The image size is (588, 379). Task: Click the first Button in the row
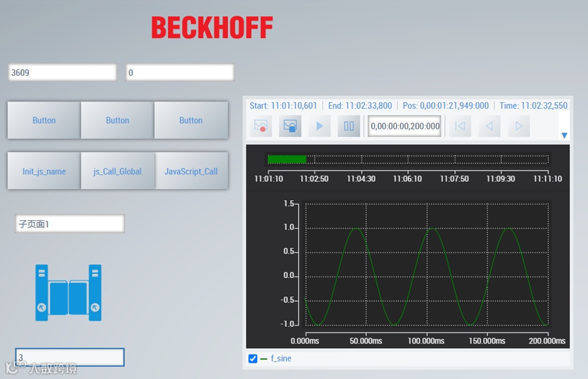tap(44, 120)
